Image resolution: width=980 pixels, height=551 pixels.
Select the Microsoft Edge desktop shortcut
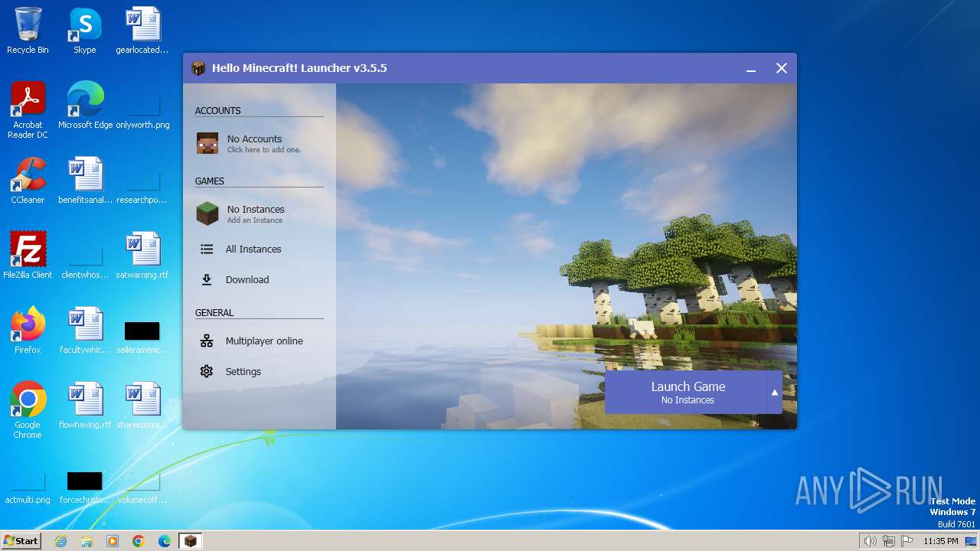click(85, 106)
